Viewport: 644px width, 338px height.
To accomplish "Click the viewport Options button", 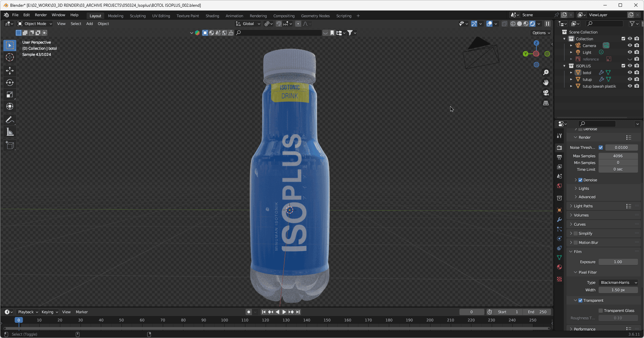I will (541, 33).
